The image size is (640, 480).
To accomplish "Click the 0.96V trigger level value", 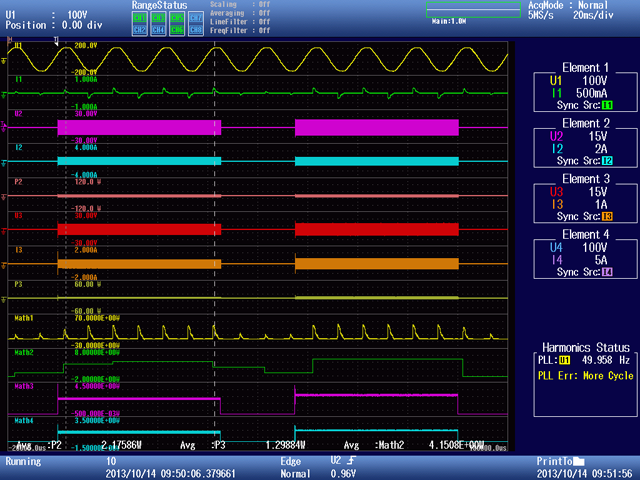I will (343, 474).
